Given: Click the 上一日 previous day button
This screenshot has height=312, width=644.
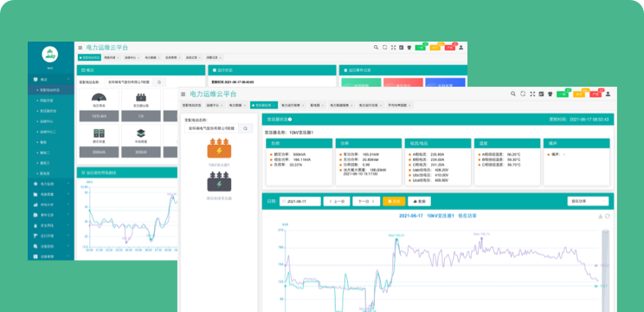Looking at the screenshot, I should pos(337,201).
